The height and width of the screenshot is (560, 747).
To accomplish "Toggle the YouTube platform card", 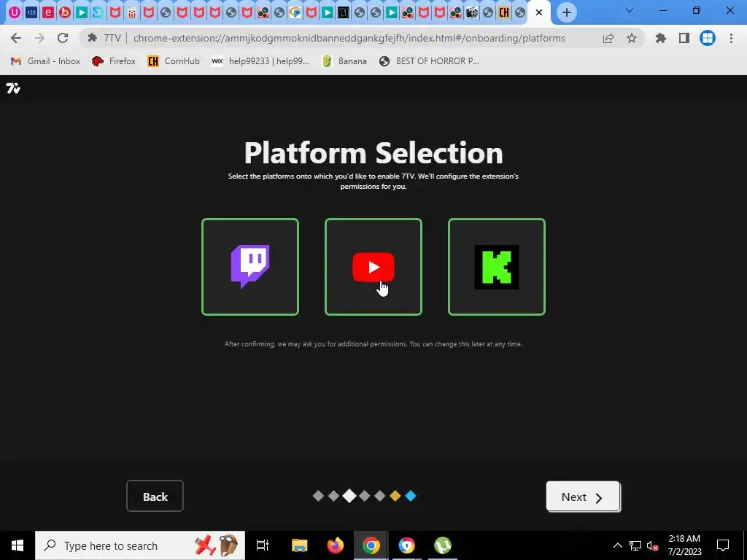I will (x=373, y=267).
